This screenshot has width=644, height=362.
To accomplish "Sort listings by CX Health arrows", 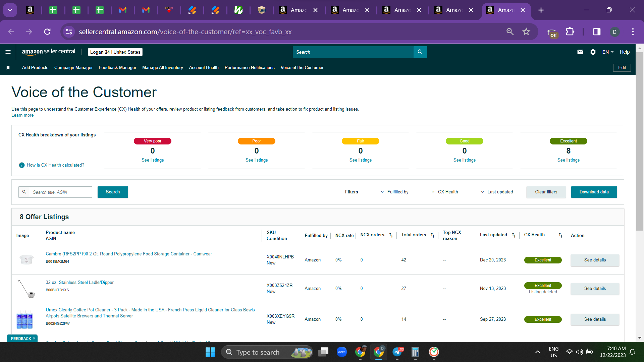I will coord(560,235).
